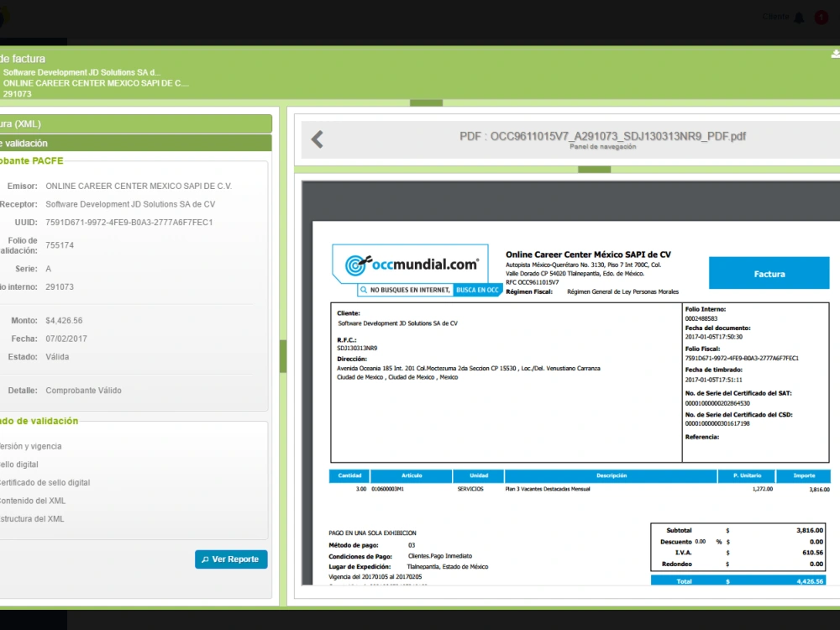Image resolution: width=840 pixels, height=630 pixels.
Task: Click the back chevron in PDF navigation panel
Action: 318,139
